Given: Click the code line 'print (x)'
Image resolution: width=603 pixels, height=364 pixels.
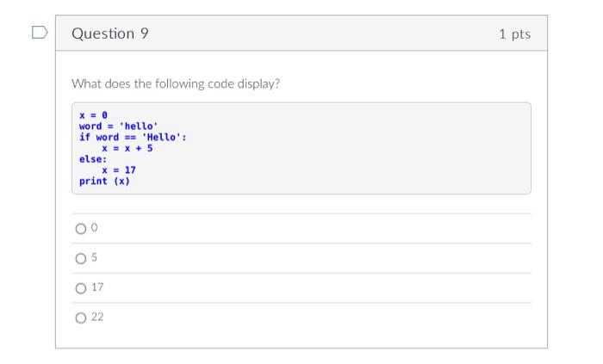Looking at the screenshot, I should (104, 181).
